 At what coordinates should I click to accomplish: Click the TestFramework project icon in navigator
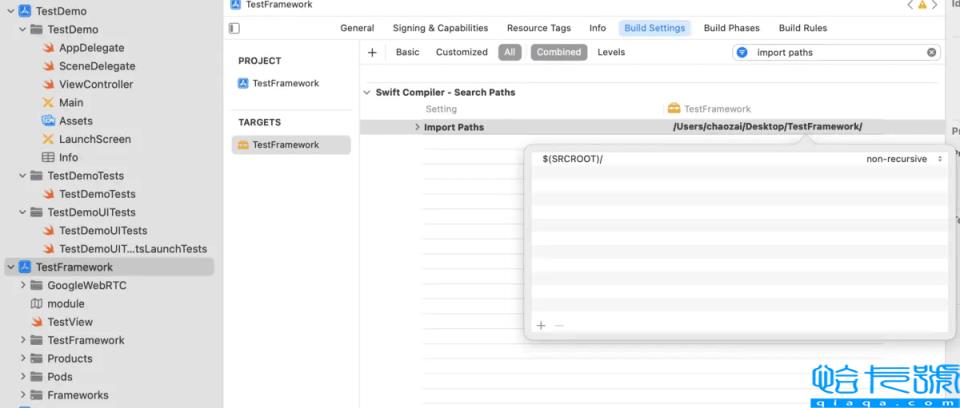25,267
